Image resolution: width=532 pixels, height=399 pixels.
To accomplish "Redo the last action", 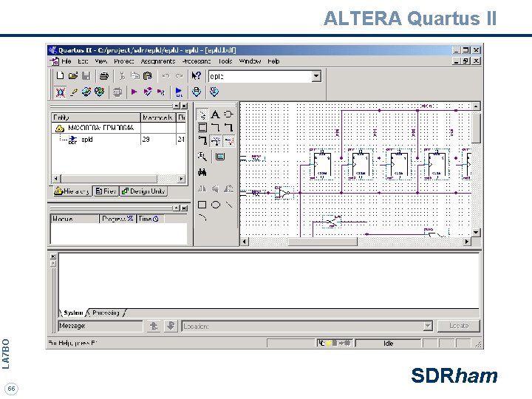I will coord(179,75).
